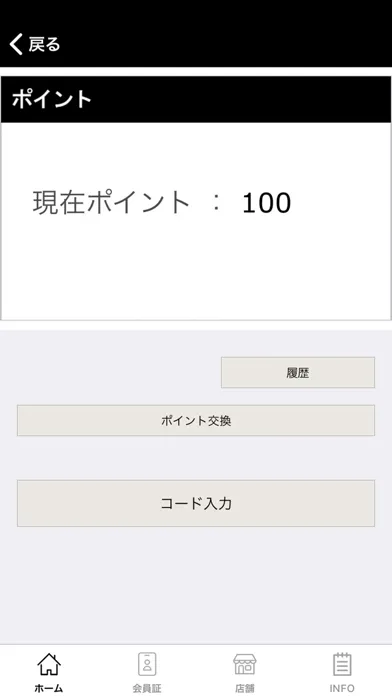This screenshot has width=392, height=696.
Task: Select the ポイント交換 button
Action: click(196, 420)
